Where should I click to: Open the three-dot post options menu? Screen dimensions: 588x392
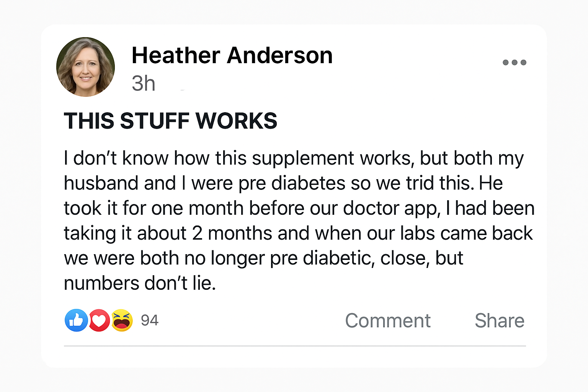514,62
